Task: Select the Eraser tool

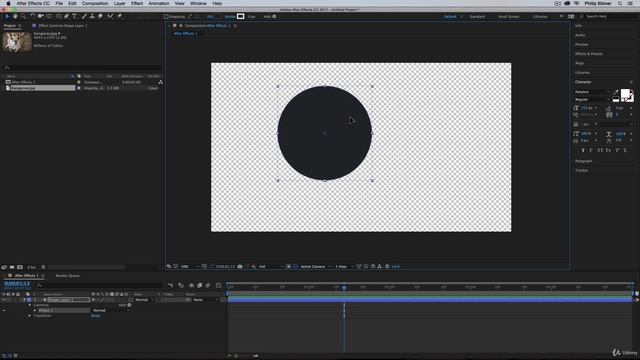Action: click(x=100, y=16)
